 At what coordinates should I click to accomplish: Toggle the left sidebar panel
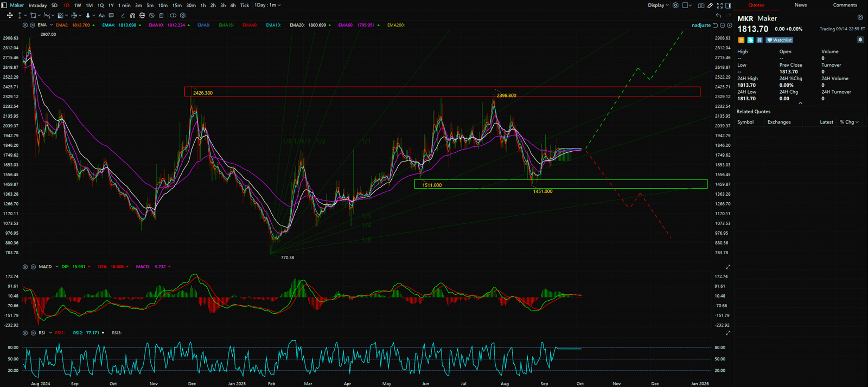(x=4, y=5)
